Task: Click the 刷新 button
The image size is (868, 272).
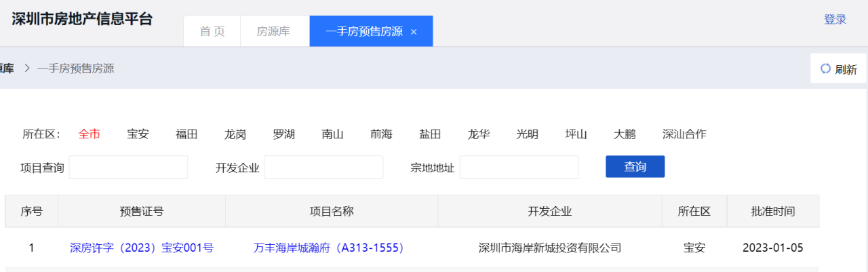Action: pyautogui.click(x=838, y=69)
